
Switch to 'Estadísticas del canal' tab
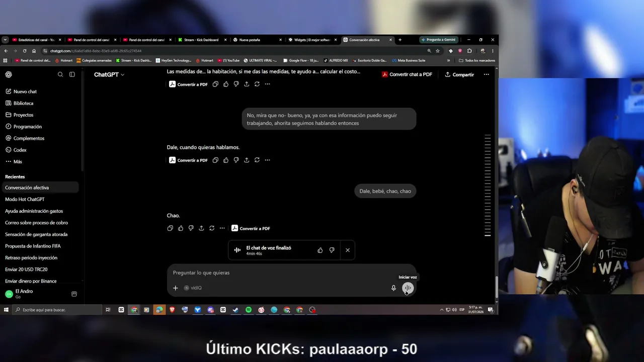click(x=37, y=40)
